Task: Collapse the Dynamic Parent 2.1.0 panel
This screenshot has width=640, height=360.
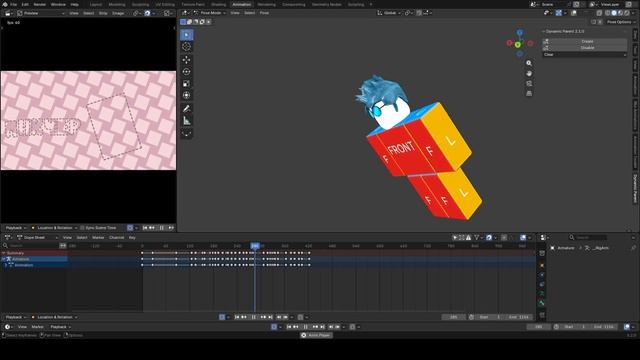Action: 544,31
